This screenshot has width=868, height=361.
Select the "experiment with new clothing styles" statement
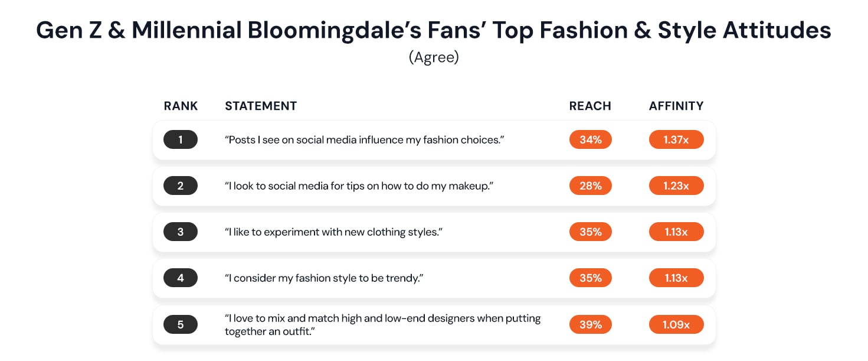click(333, 232)
